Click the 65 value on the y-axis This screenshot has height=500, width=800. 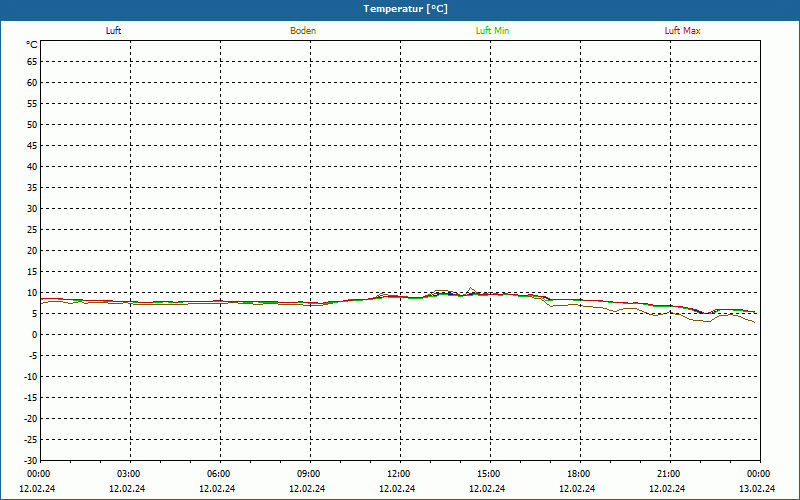(32, 62)
